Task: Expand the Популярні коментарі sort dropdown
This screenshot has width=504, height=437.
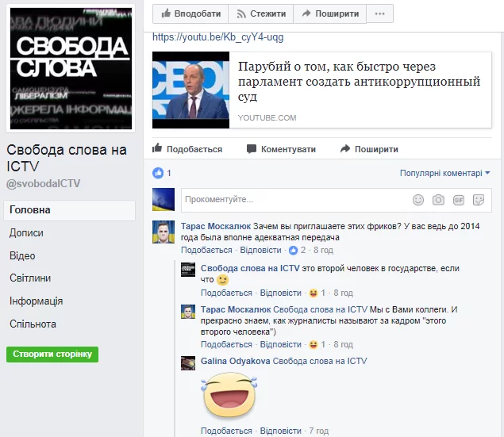Action: pyautogui.click(x=444, y=173)
